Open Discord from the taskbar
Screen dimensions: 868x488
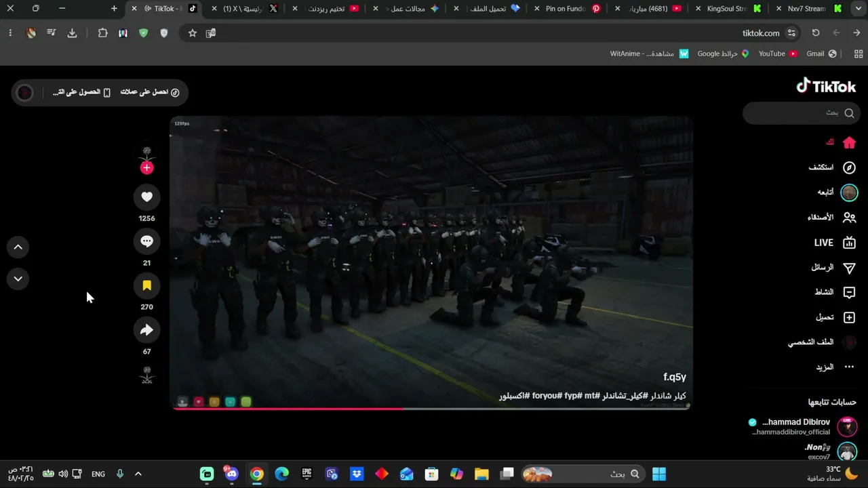tap(232, 474)
